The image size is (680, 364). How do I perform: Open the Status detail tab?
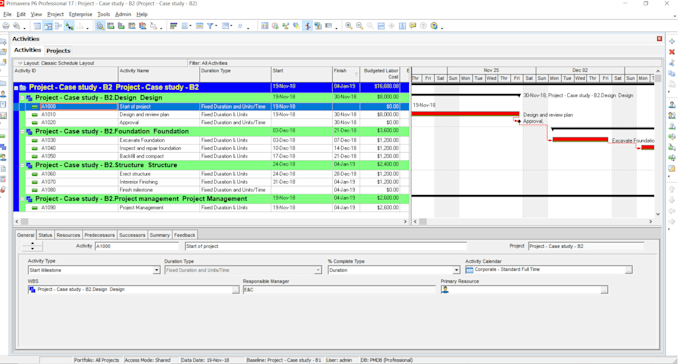[45, 235]
